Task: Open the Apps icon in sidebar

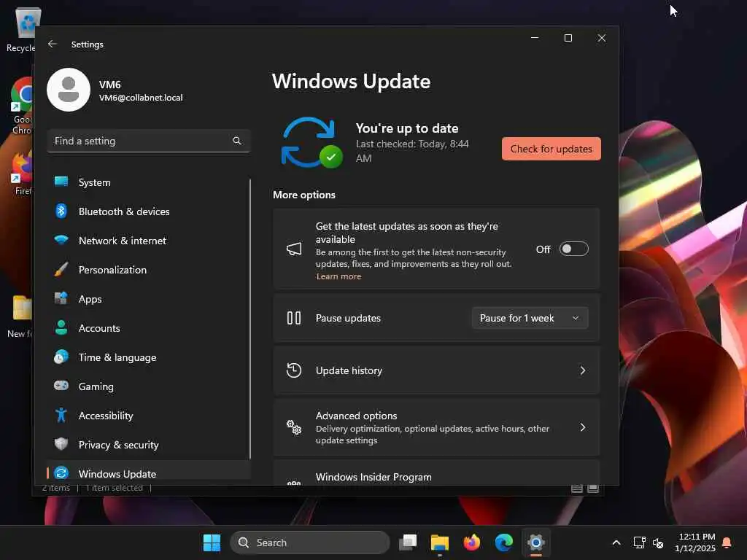Action: pyautogui.click(x=61, y=298)
